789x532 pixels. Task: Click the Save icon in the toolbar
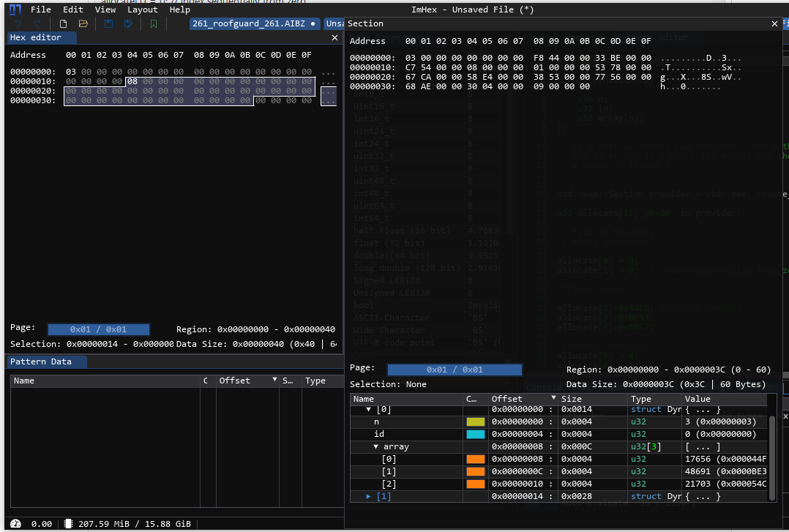(108, 23)
